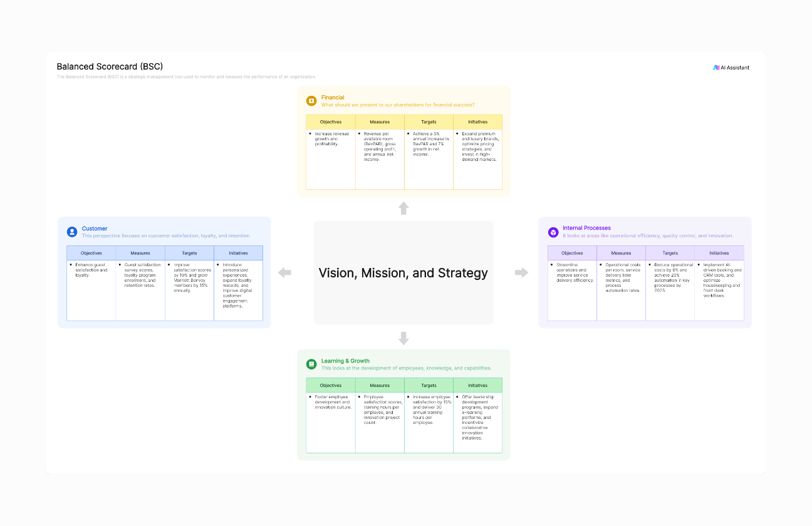This screenshot has width=812, height=526.
Task: Click the AI Assistant button
Action: click(x=731, y=68)
